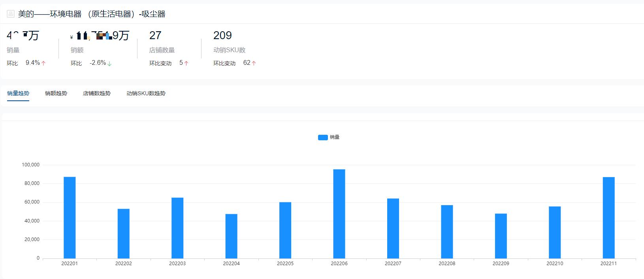
Task: Click the 20,000 y-axis label
Action: tap(32, 239)
